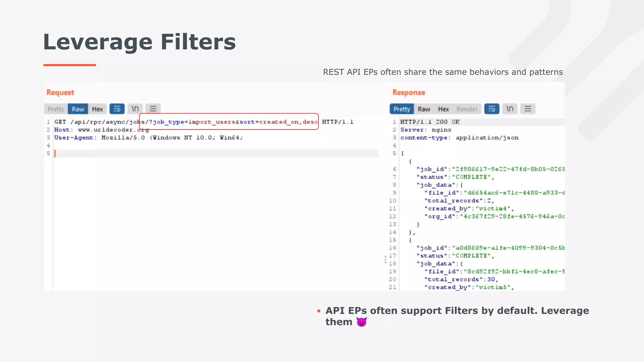
Task: Toggle show non-printable chars (\n) in Request
Action: tap(135, 109)
